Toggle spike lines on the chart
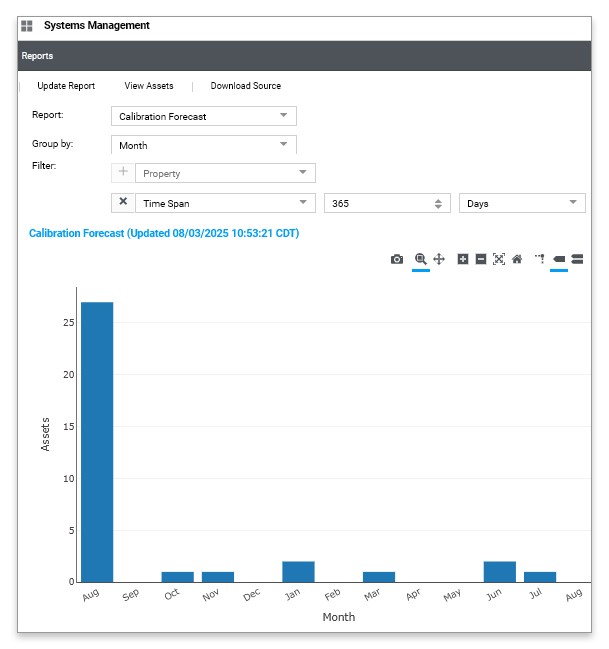 (x=540, y=260)
